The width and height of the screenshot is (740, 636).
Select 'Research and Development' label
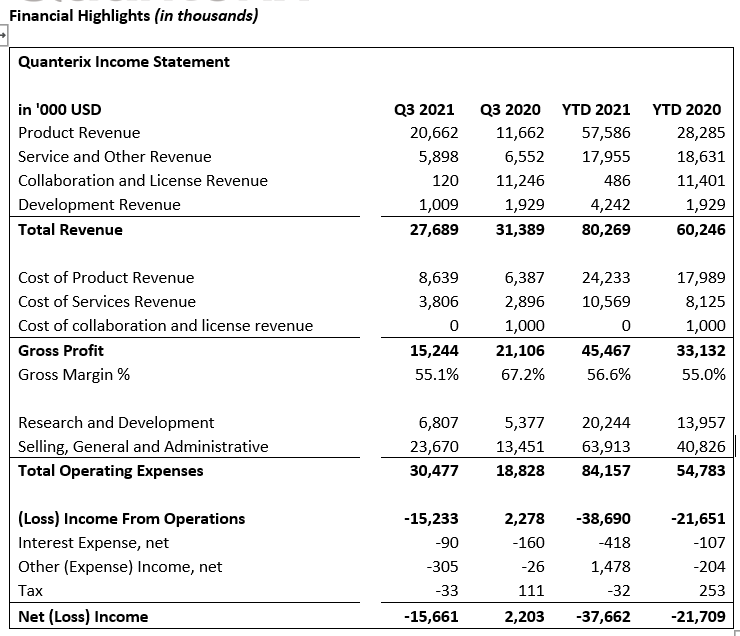pyautogui.click(x=116, y=422)
